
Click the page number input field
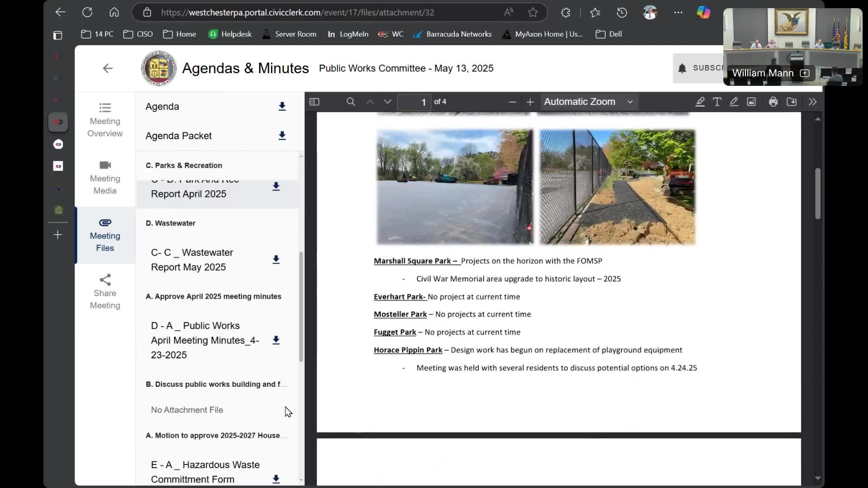click(414, 102)
